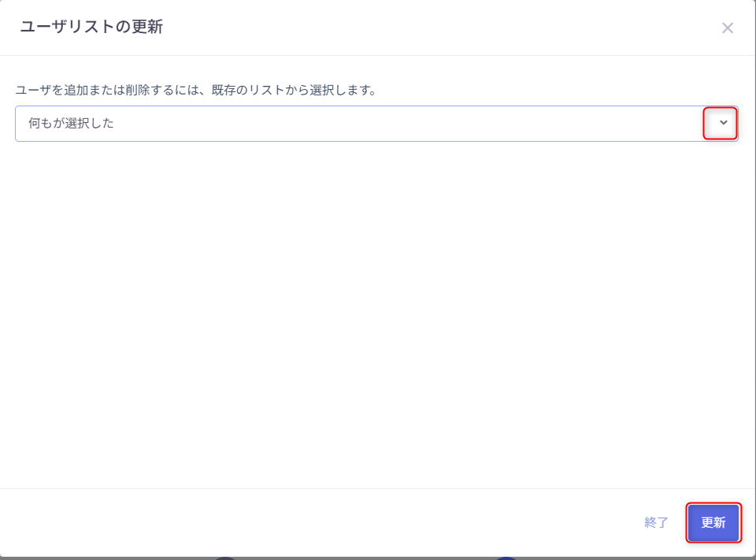Image resolution: width=756 pixels, height=560 pixels.
Task: Exit via the 終了 text link
Action: [x=656, y=522]
